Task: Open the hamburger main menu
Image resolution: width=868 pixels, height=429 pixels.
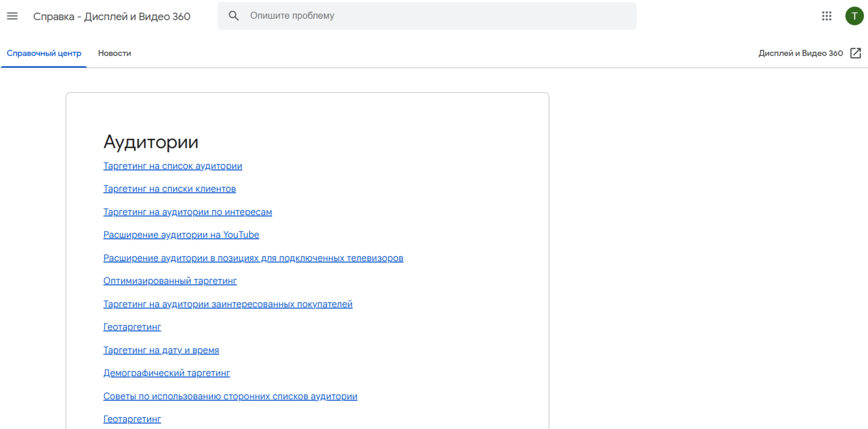Action: point(13,16)
